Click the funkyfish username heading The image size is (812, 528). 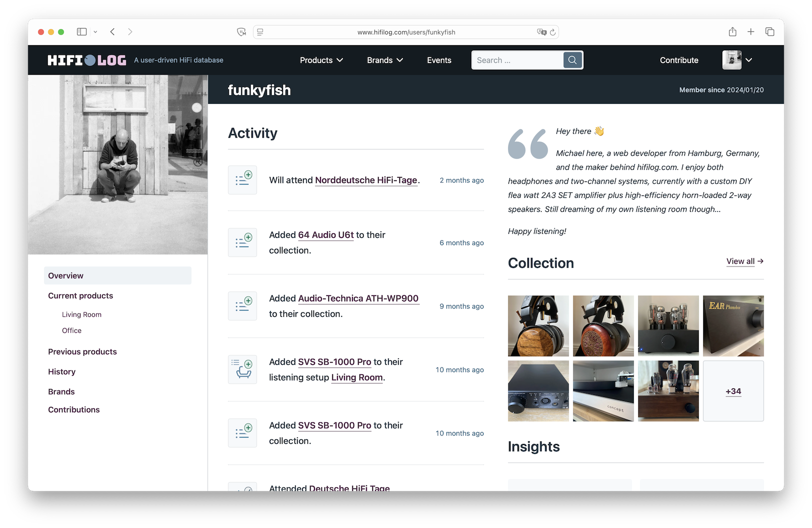pos(259,90)
